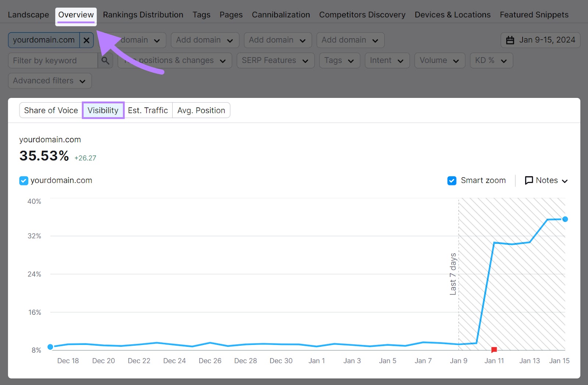Open Featured Snippets tab
Viewport: 588px width, 385px height.
click(x=534, y=15)
